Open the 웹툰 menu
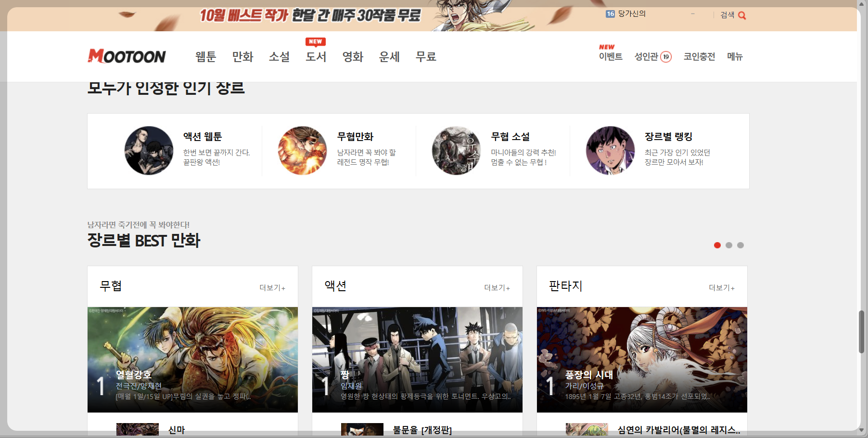The height and width of the screenshot is (438, 868). pos(206,57)
